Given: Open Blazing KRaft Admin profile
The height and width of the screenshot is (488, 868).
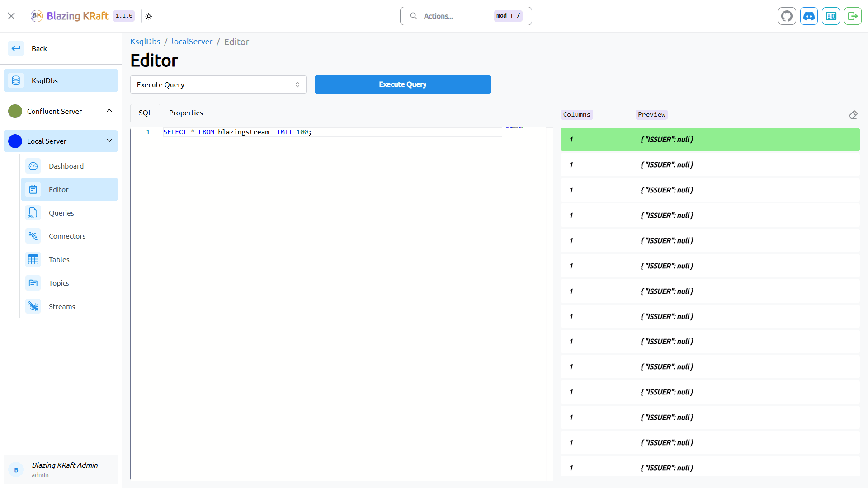Looking at the screenshot, I should 61,470.
